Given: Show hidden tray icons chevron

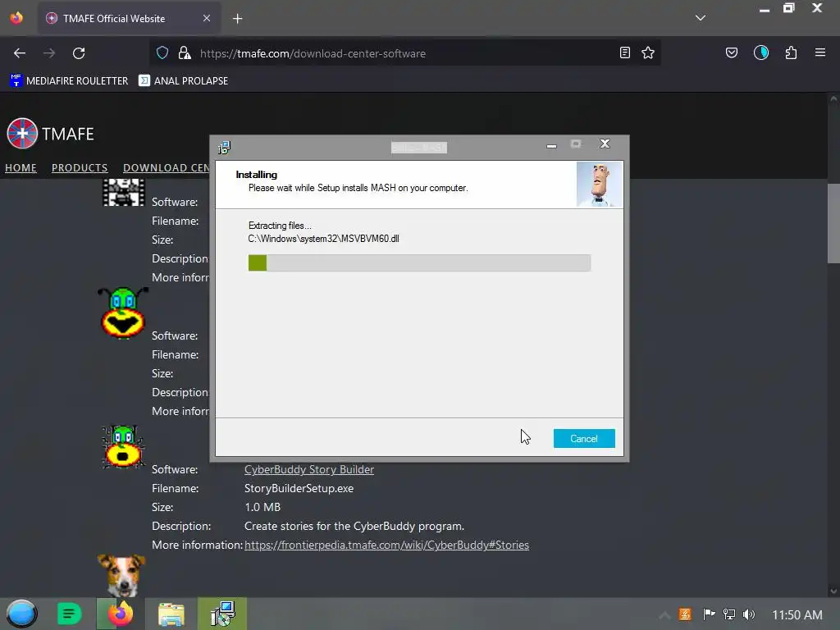Looking at the screenshot, I should pyautogui.click(x=664, y=615).
